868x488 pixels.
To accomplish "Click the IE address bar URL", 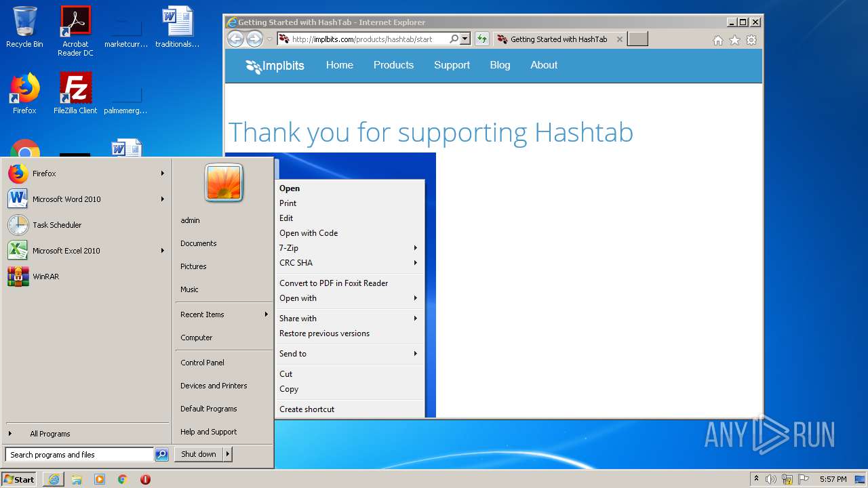I will pyautogui.click(x=361, y=39).
